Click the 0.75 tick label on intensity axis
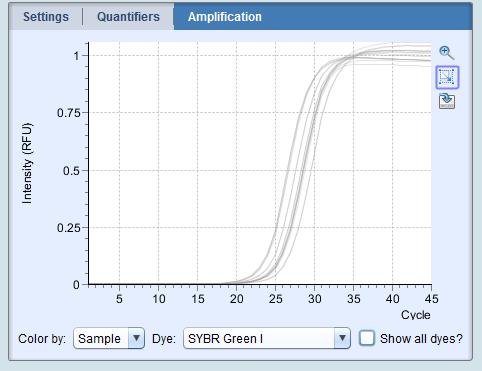Screen dimensions: 482x371 click(x=69, y=113)
